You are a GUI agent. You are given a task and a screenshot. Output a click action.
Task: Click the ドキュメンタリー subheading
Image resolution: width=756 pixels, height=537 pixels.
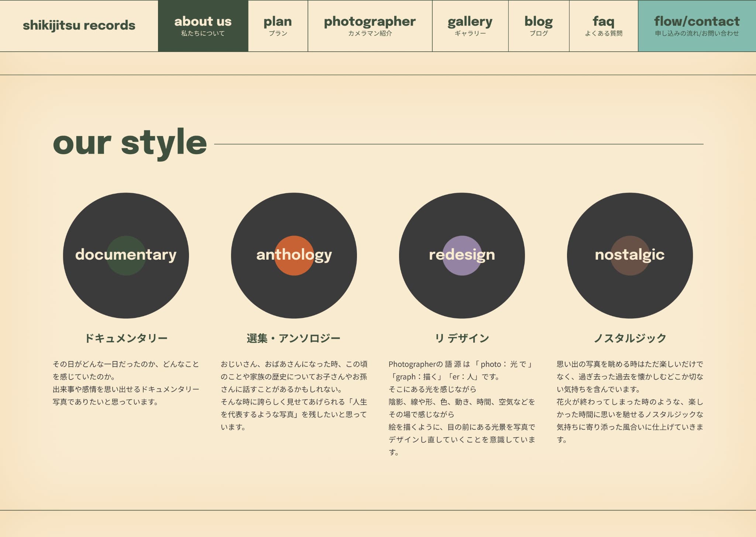click(126, 338)
